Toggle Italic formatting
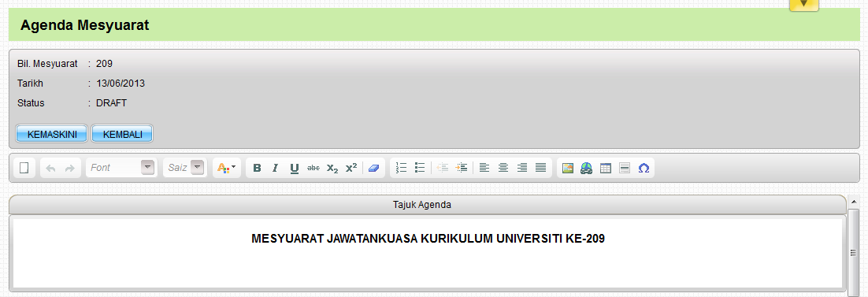The width and height of the screenshot is (868, 297). tap(275, 168)
